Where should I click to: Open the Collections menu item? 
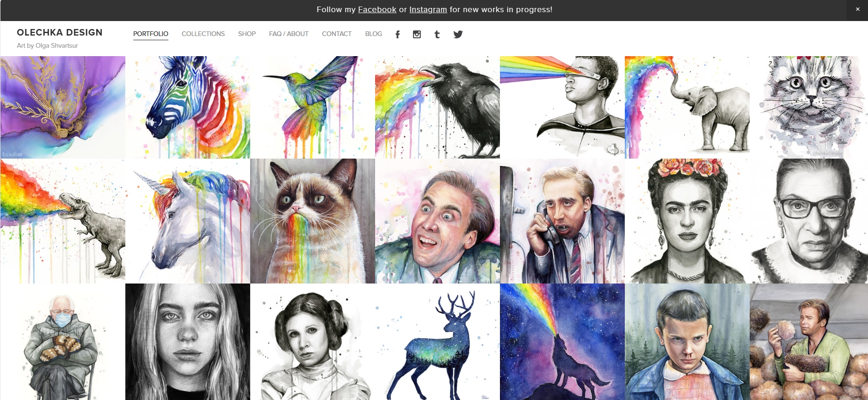[x=203, y=34]
